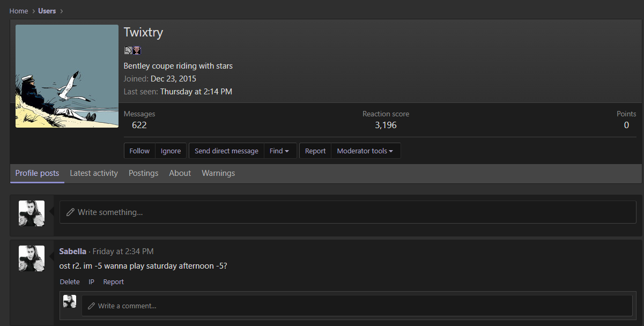Open the Find dropdown menu
Screen dimensions: 644x326
coord(279,151)
